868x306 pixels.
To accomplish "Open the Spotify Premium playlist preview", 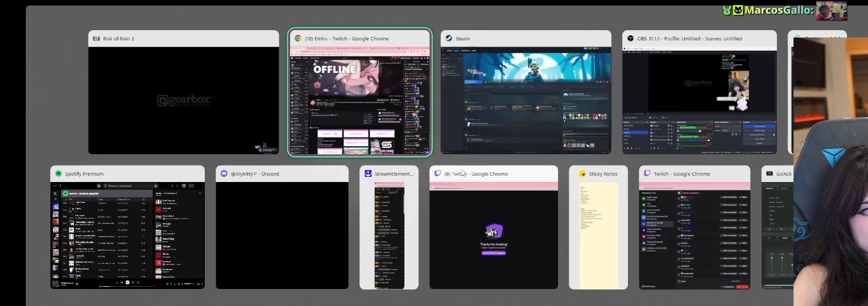I will (127, 235).
